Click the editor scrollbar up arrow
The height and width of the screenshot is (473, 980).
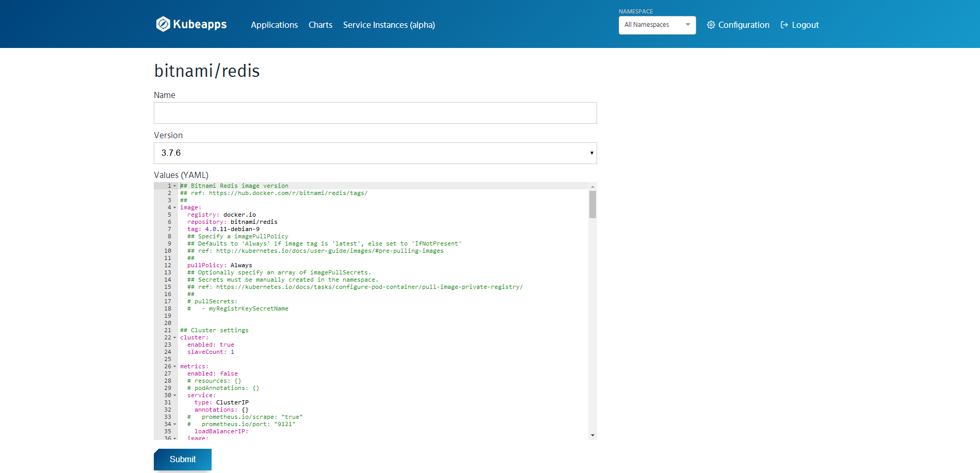(x=592, y=186)
